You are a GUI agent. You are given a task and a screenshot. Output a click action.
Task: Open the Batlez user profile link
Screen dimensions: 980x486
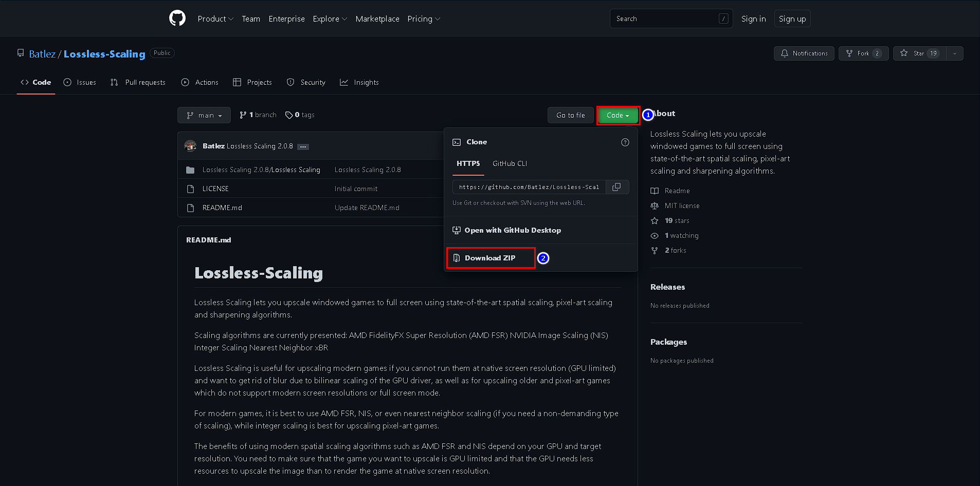click(42, 54)
